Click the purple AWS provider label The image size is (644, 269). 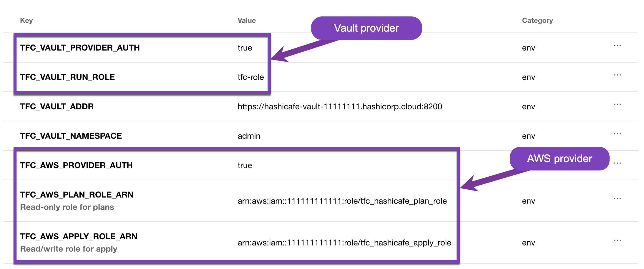[x=559, y=159]
